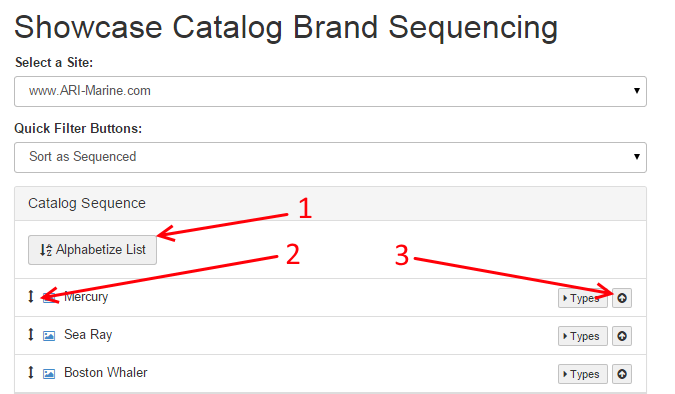Move Mercury to top with arrow button
This screenshot has width=675, height=394.
point(622,298)
